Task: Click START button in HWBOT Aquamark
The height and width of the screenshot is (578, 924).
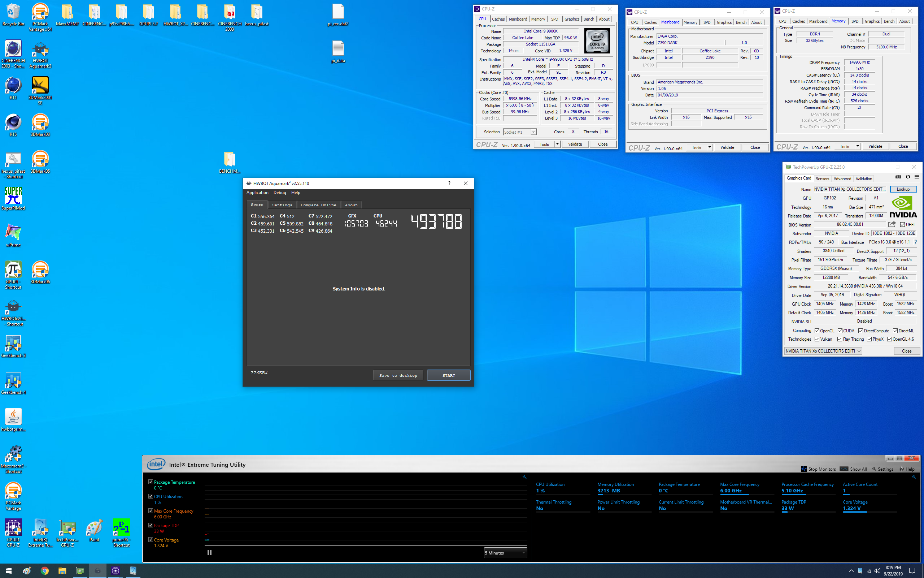Action: coord(448,375)
